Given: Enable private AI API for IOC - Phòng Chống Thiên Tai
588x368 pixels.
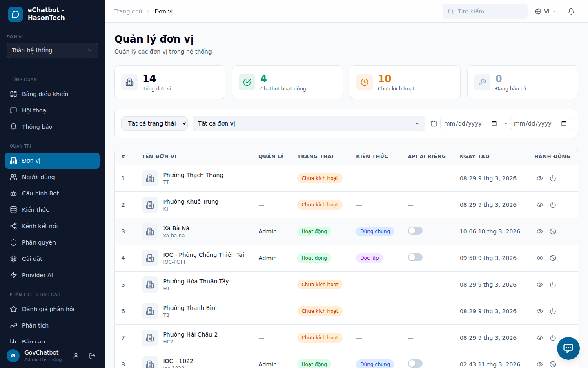Looking at the screenshot, I should point(415,257).
